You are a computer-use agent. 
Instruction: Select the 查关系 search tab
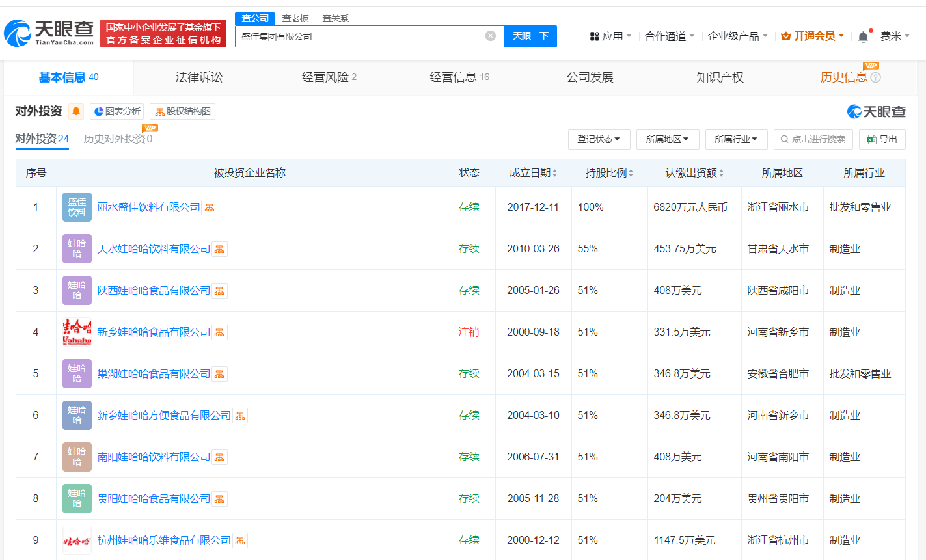336,18
